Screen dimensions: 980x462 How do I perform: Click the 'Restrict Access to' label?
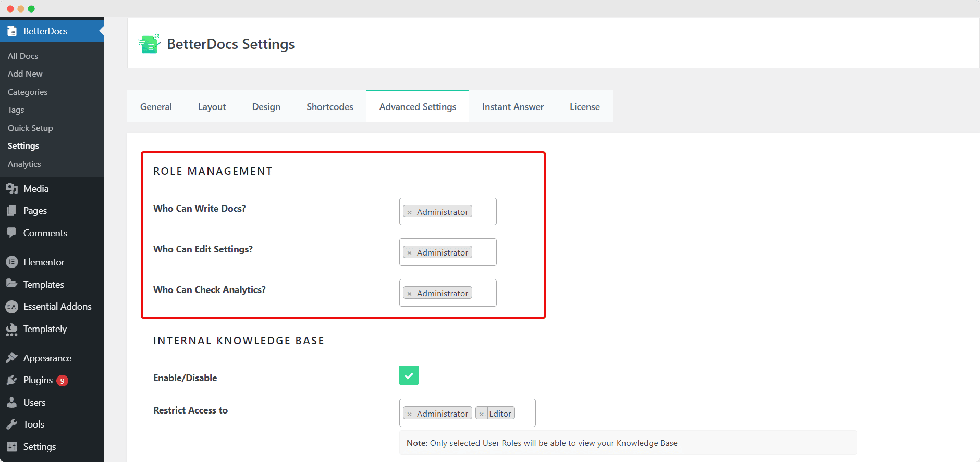point(190,410)
